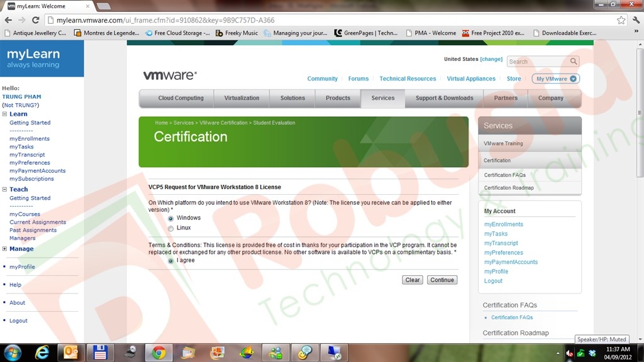Open the Store link

514,79
